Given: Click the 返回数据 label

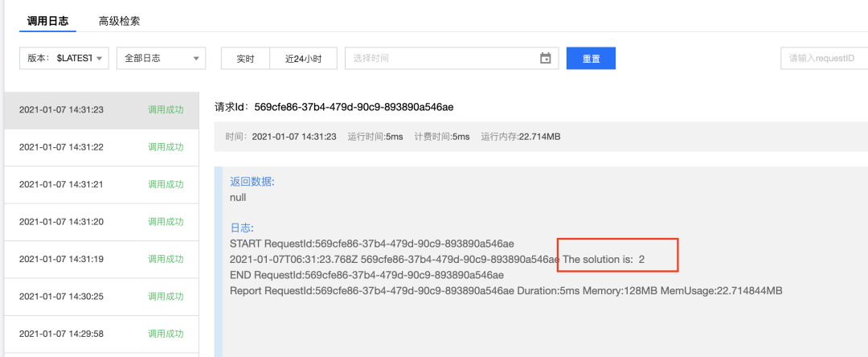Looking at the screenshot, I should (252, 182).
